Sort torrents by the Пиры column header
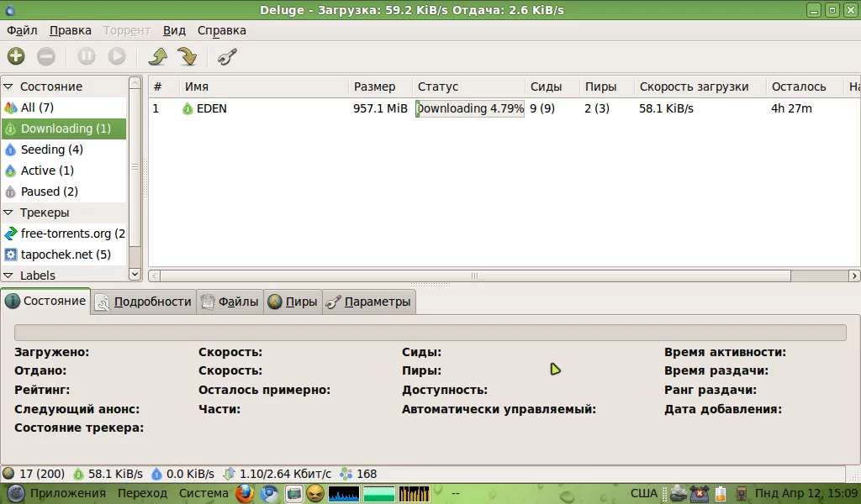The width and height of the screenshot is (861, 504). coord(606,87)
